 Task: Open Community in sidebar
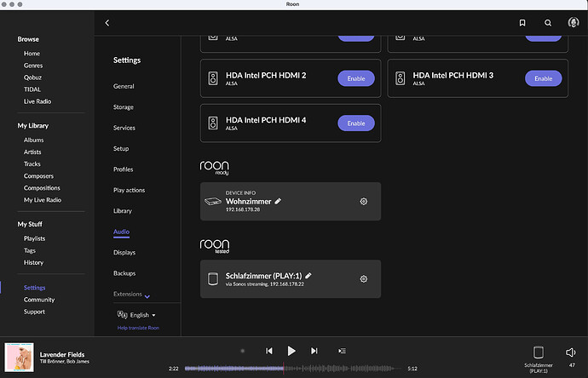click(x=39, y=300)
